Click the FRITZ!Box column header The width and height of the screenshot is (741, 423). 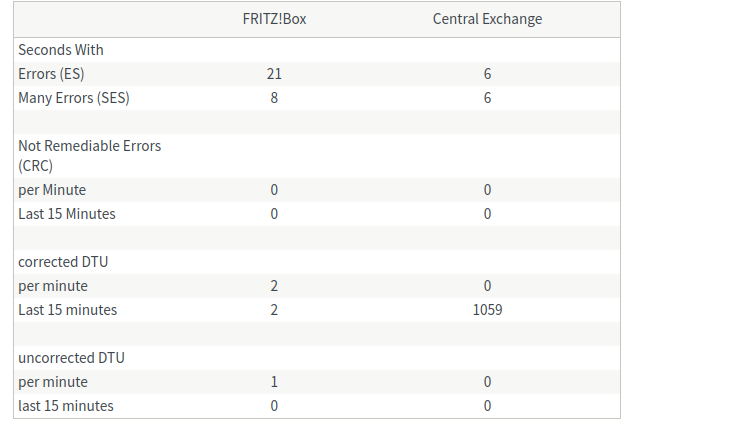pos(274,19)
